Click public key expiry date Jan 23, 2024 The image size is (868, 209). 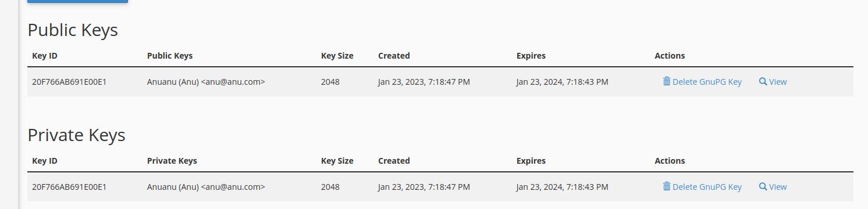point(562,82)
